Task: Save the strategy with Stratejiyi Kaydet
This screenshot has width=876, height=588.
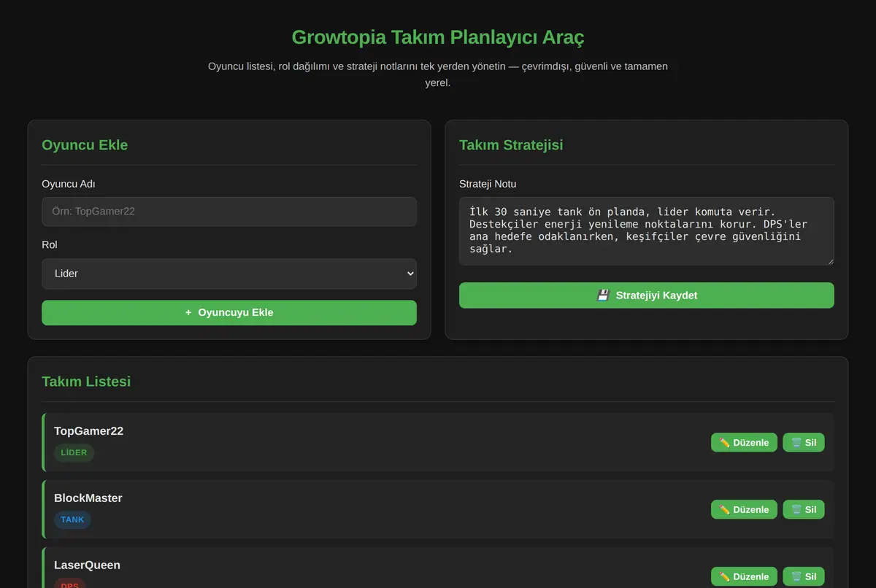Action: pyautogui.click(x=647, y=295)
